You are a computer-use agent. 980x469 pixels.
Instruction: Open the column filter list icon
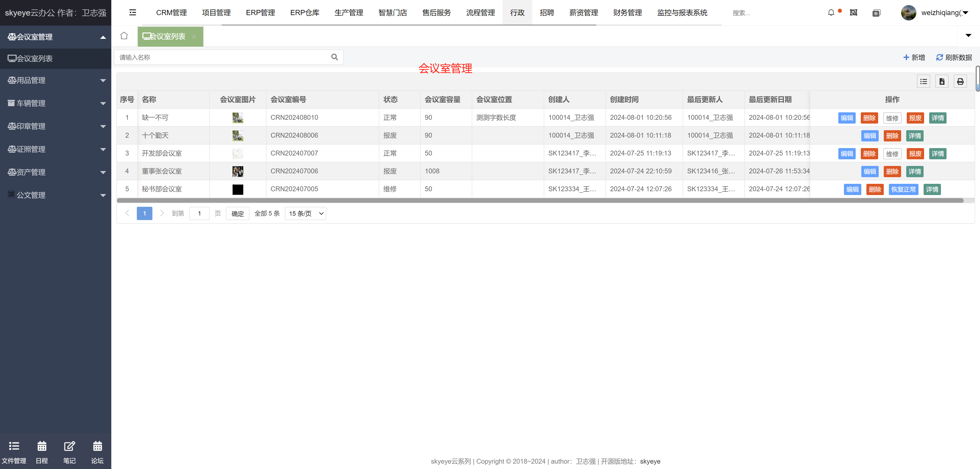923,81
